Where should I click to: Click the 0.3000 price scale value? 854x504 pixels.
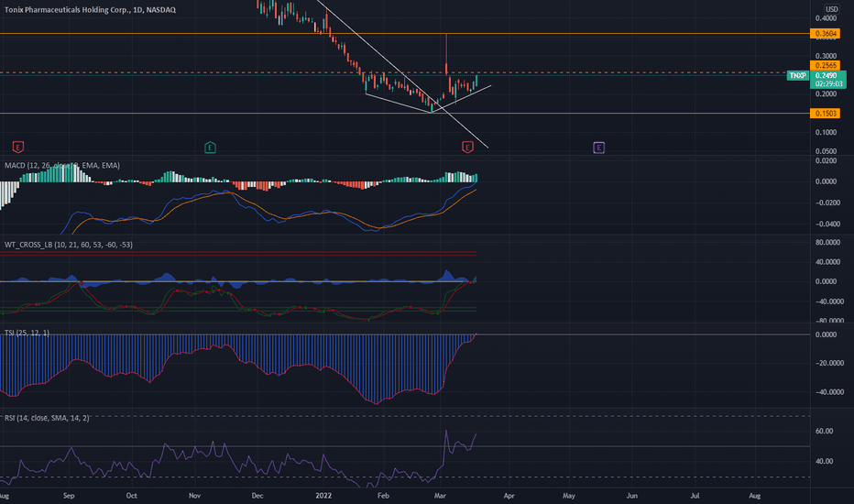coord(826,56)
